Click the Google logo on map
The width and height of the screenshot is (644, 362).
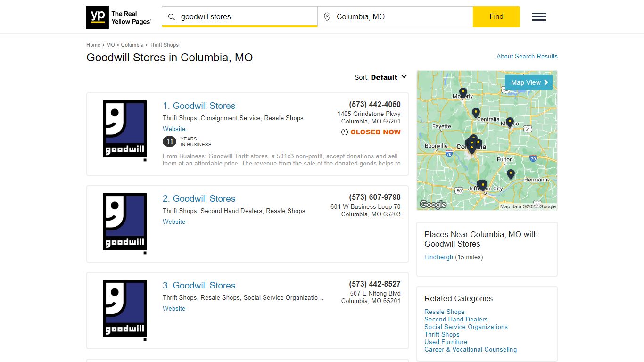433,205
